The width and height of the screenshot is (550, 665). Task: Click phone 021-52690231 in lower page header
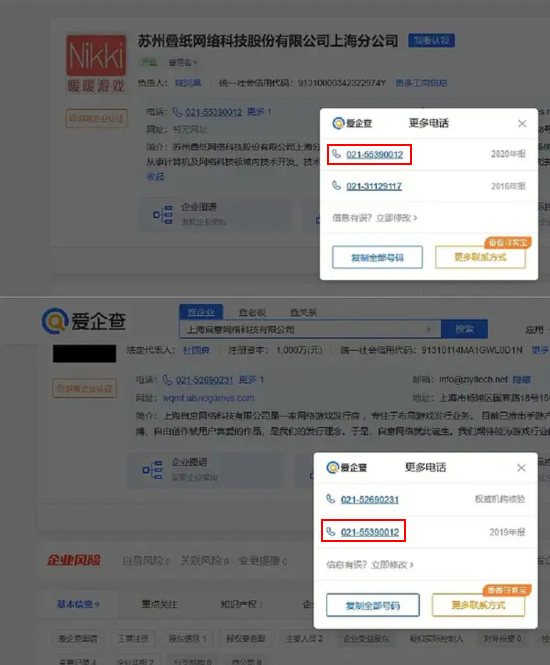(x=204, y=380)
